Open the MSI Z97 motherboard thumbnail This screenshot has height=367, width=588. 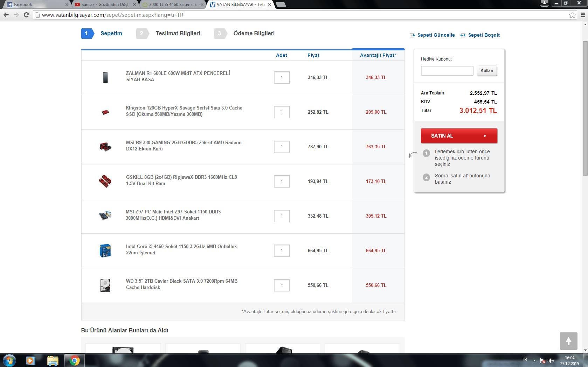(x=105, y=216)
